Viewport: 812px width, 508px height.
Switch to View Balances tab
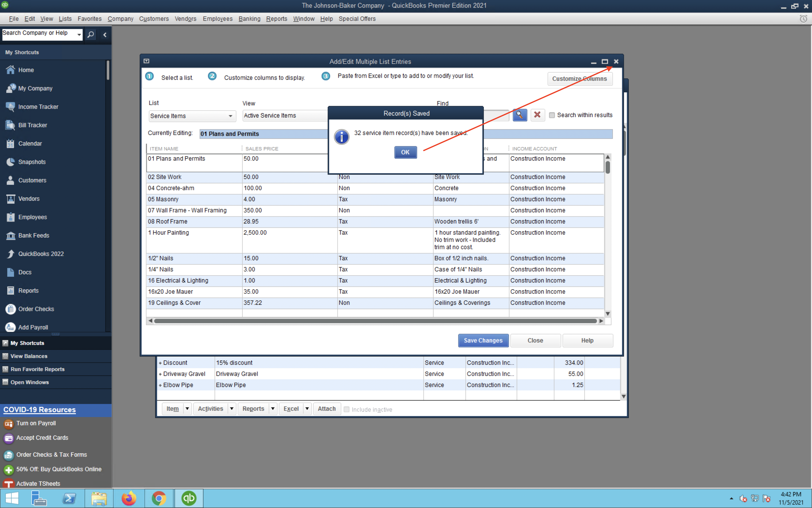[56, 356]
